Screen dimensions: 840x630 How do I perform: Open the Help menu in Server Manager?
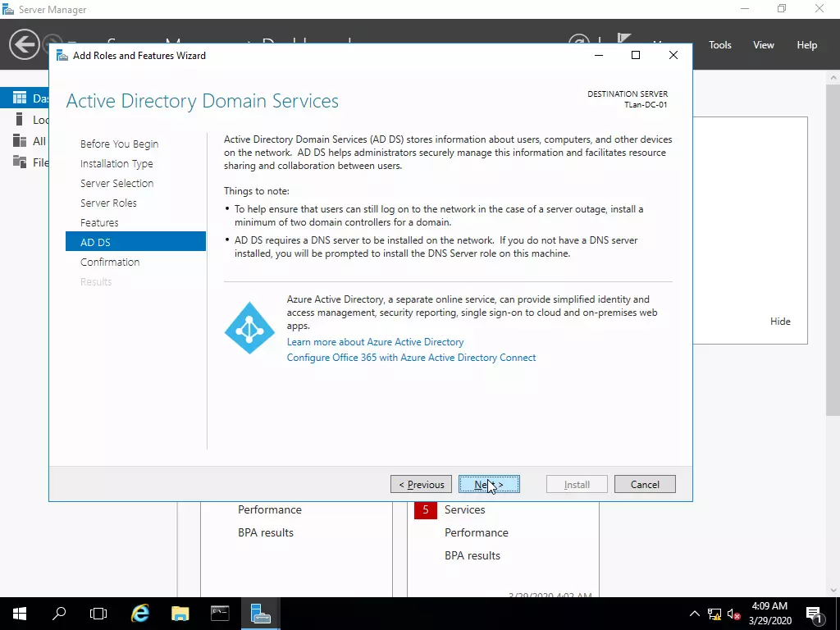807,45
